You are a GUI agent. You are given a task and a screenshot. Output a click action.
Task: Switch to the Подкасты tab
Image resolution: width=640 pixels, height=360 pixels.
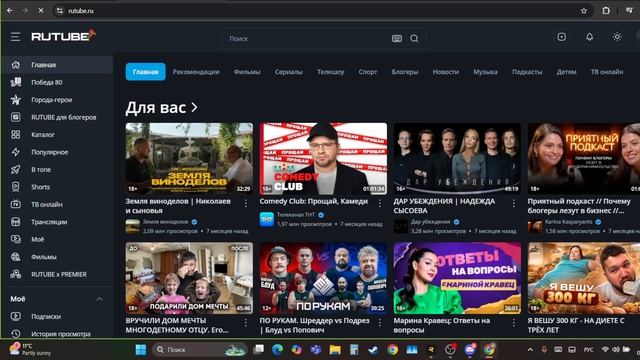[x=527, y=72]
